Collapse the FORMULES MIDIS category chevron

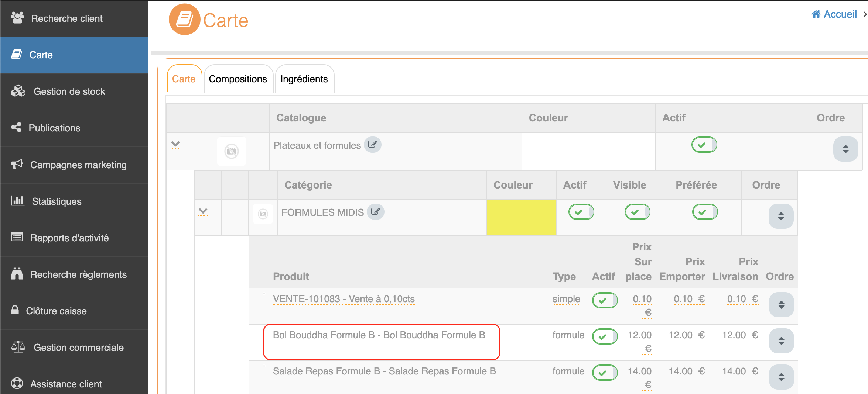click(x=203, y=212)
